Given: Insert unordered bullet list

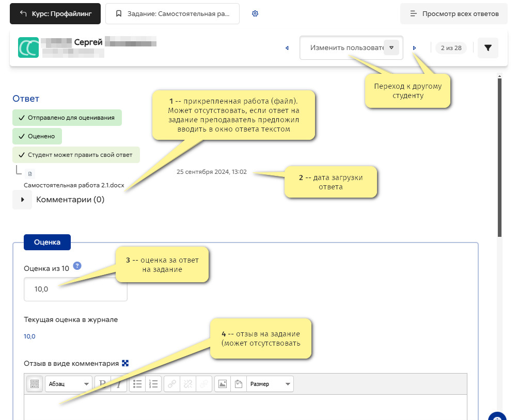Looking at the screenshot, I should coord(137,384).
